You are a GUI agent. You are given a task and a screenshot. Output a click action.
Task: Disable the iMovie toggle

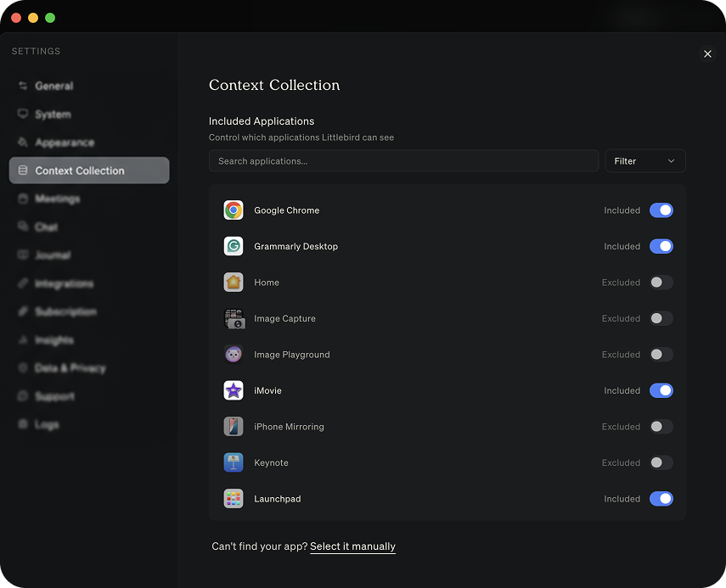pos(661,390)
